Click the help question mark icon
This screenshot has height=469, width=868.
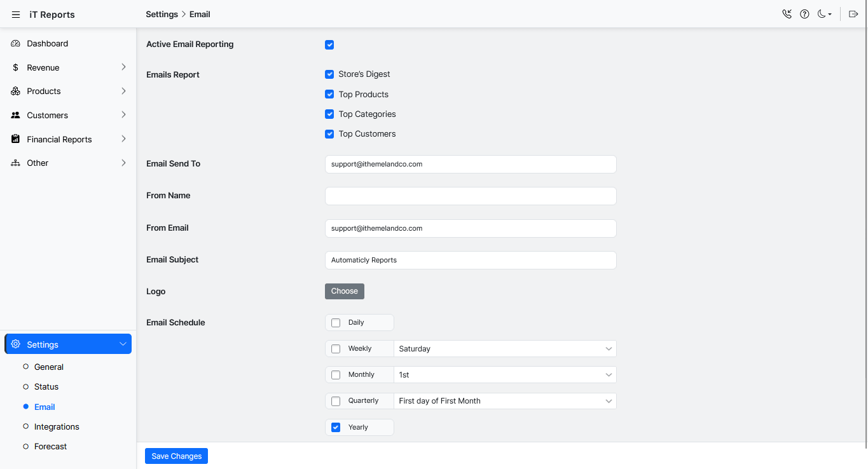click(804, 14)
